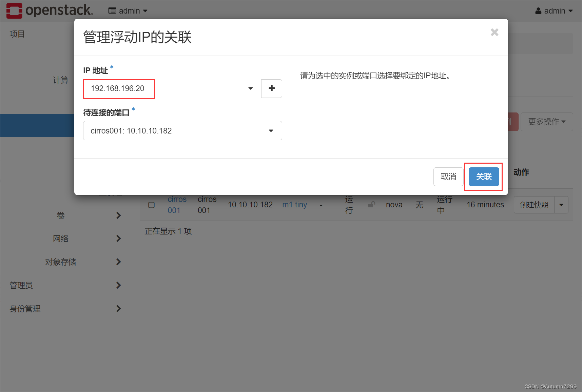Click the 取消 cancel button

click(448, 177)
